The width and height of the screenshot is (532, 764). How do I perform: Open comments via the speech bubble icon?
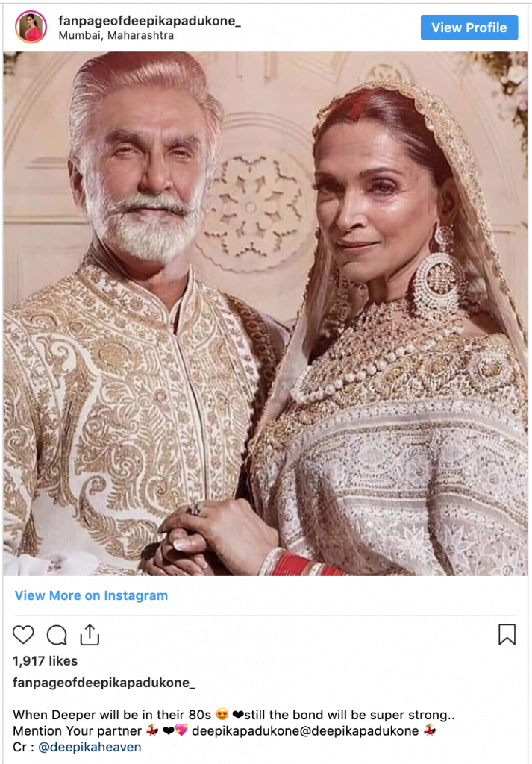[57, 635]
